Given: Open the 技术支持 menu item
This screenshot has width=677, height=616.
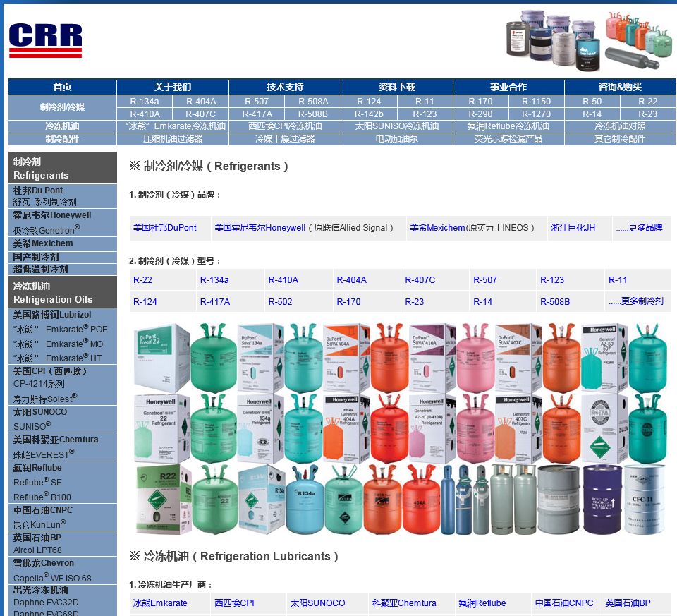Looking at the screenshot, I should point(285,87).
